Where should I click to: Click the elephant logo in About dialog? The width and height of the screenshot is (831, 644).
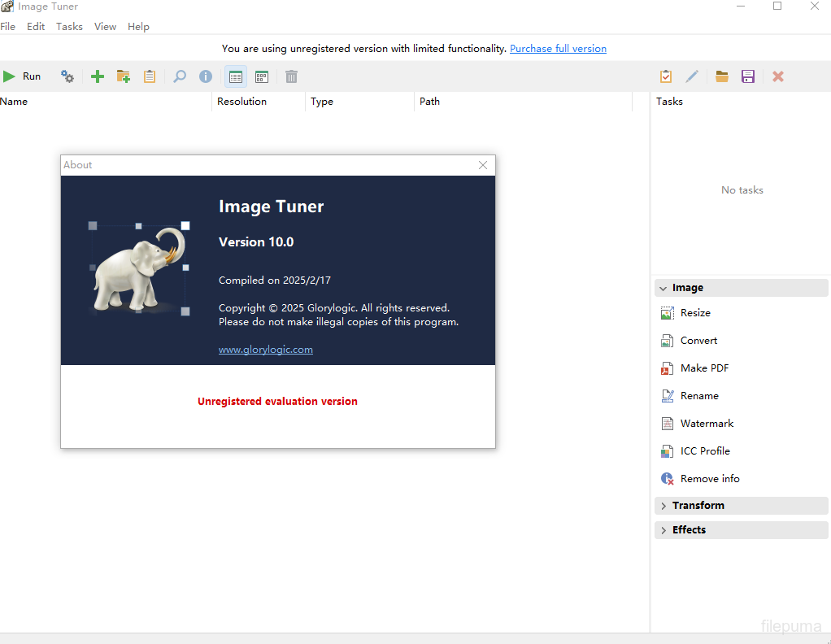point(139,269)
